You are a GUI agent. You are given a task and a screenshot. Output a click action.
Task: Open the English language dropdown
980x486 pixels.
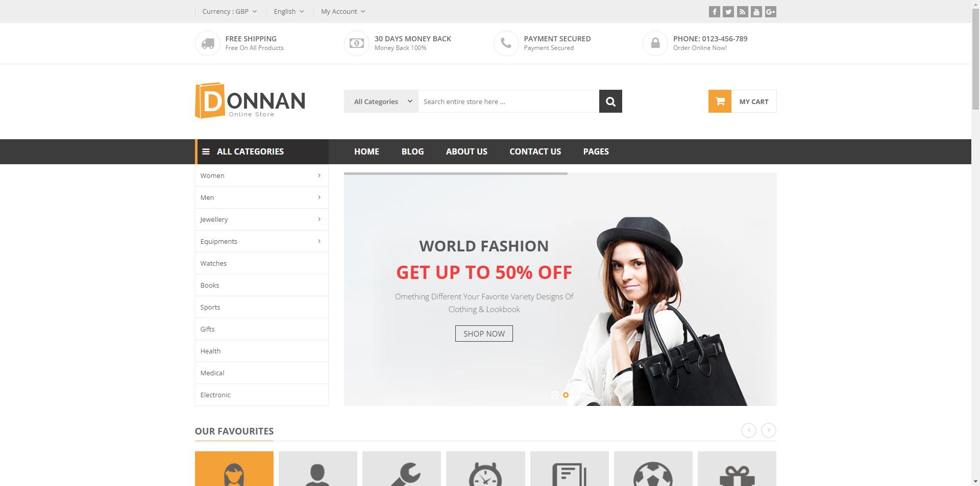(288, 11)
